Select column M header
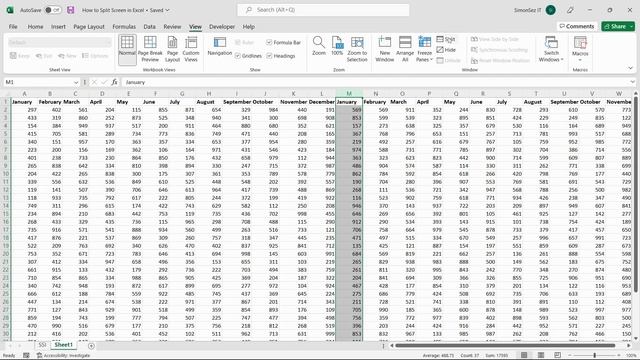This screenshot has height=360, width=640. [349, 93]
